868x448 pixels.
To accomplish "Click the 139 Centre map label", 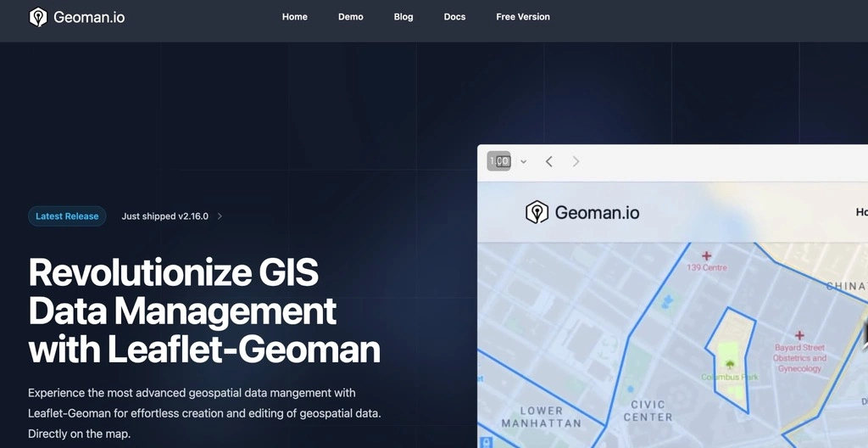I will tap(707, 268).
